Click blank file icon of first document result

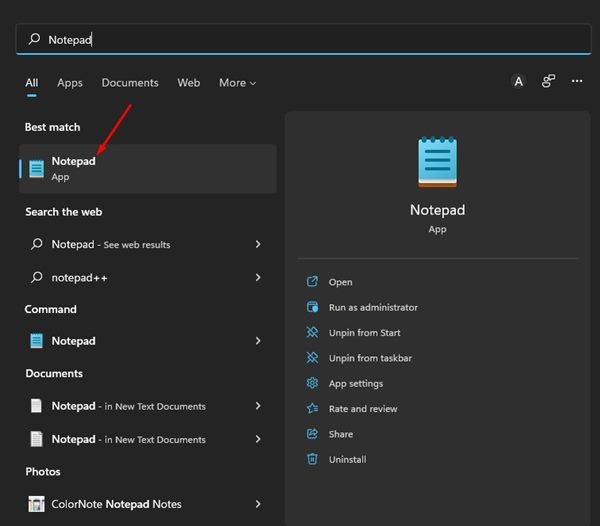pyautogui.click(x=36, y=406)
